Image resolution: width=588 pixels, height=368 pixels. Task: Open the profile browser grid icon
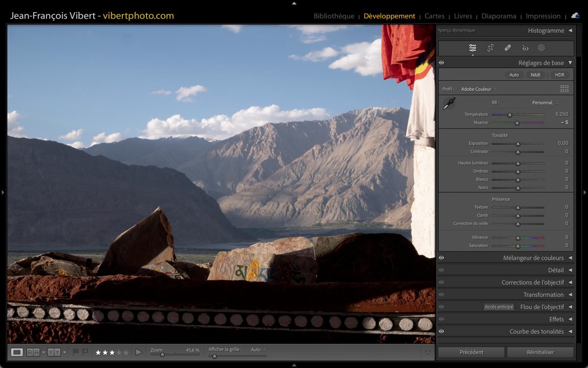point(564,89)
